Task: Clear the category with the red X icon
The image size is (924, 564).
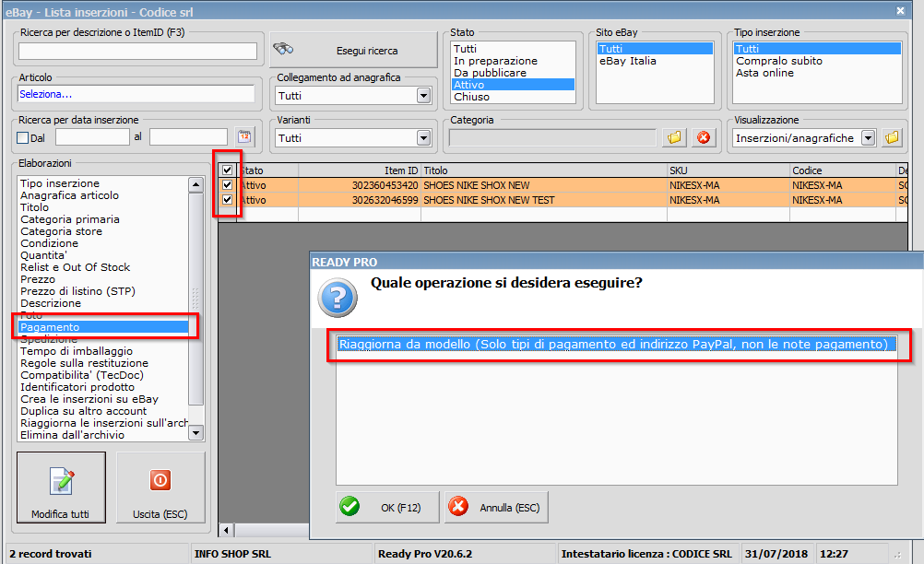Action: pos(704,137)
